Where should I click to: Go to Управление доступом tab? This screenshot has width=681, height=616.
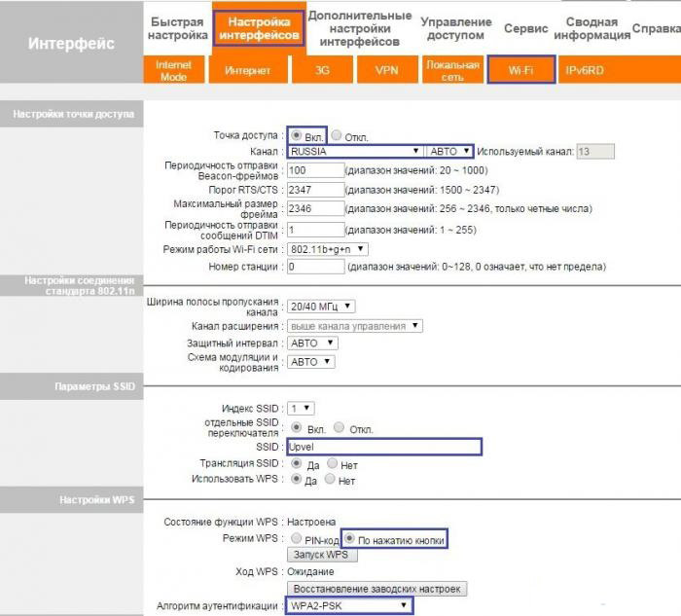coord(455,28)
